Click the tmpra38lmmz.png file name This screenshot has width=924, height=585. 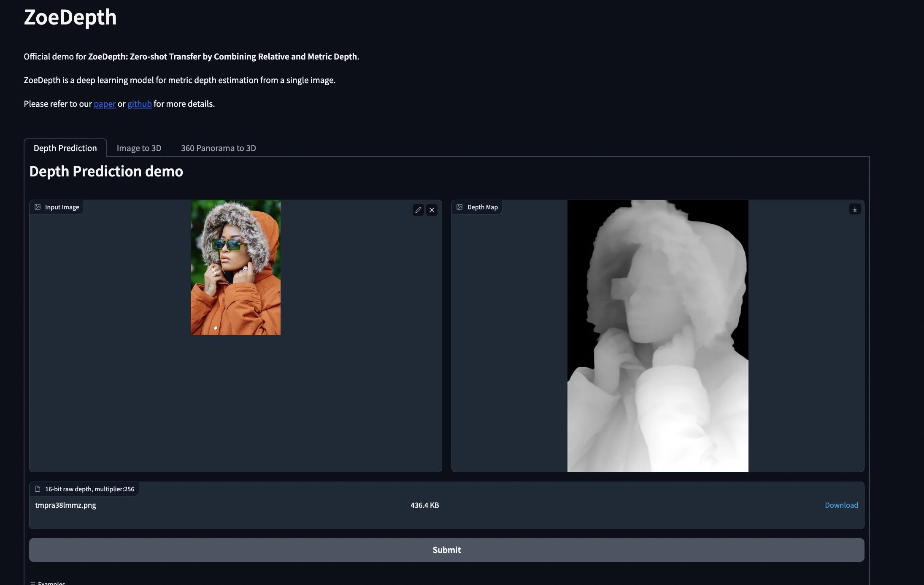point(65,505)
